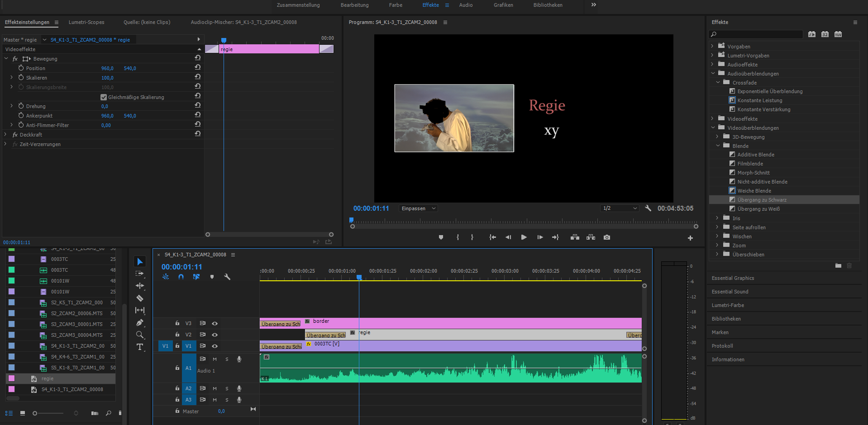Image resolution: width=868 pixels, height=425 pixels.
Task: Select Übergang zu Weiß transition
Action: (758, 209)
